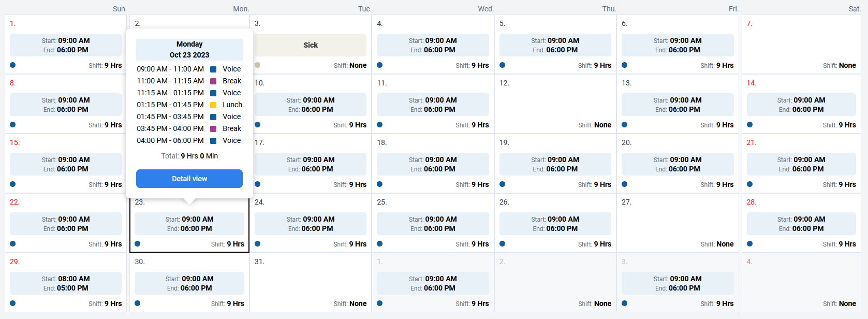Viewport: 868px width, 319px height.
Task: Select the shift block on October 5
Action: [555, 45]
